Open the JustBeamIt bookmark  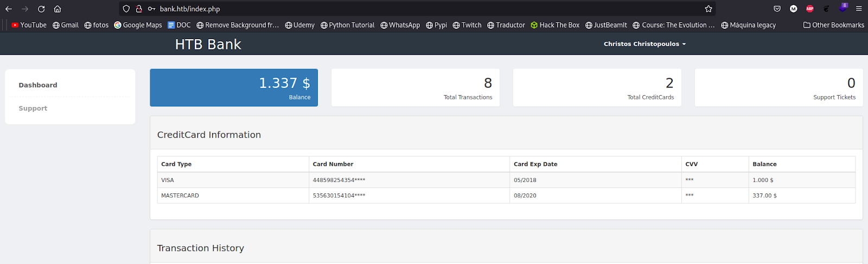click(x=606, y=25)
